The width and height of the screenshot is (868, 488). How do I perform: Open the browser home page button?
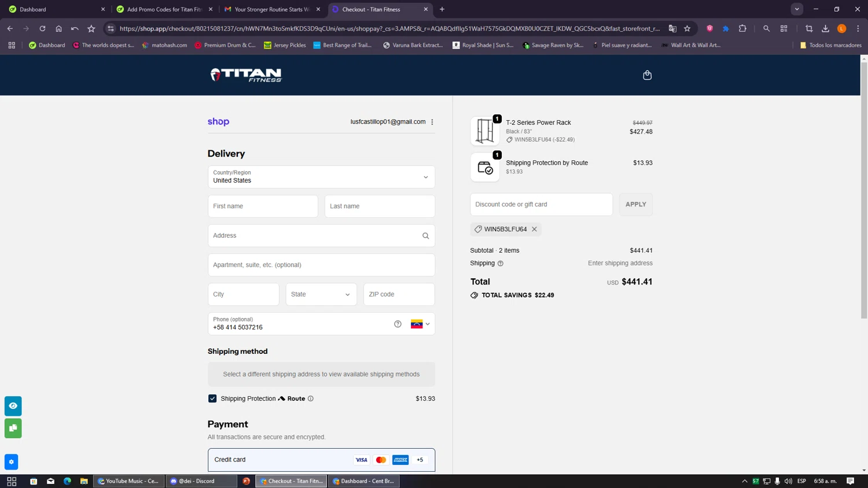tap(58, 28)
